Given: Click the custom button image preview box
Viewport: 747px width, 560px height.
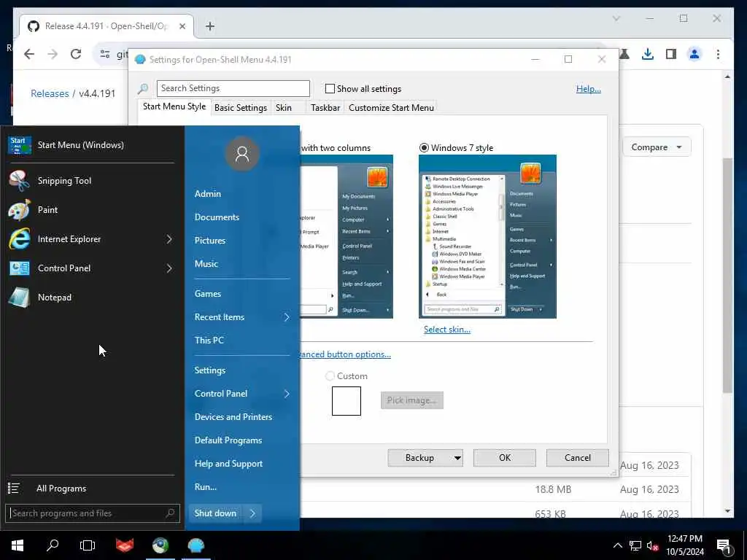Looking at the screenshot, I should pos(347,401).
